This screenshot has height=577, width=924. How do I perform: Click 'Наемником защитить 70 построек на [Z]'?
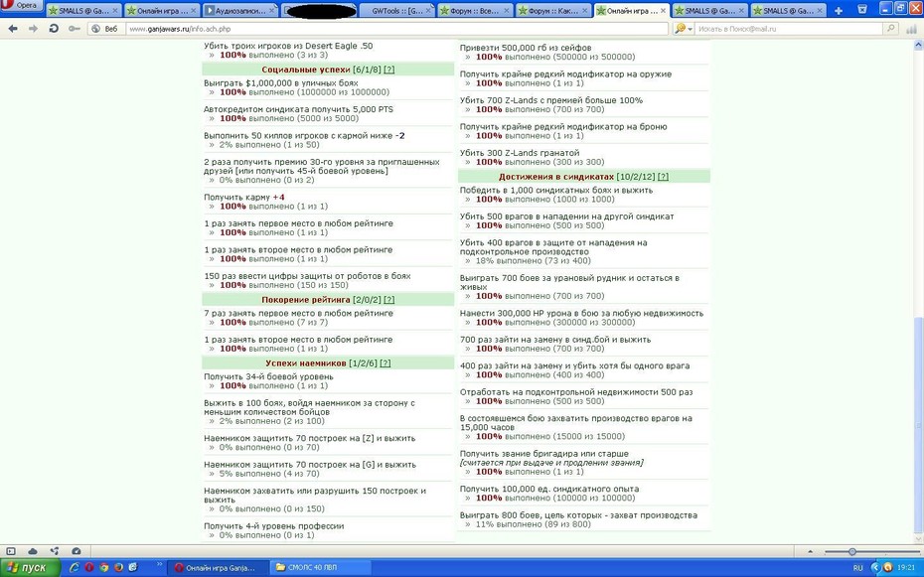click(309, 439)
